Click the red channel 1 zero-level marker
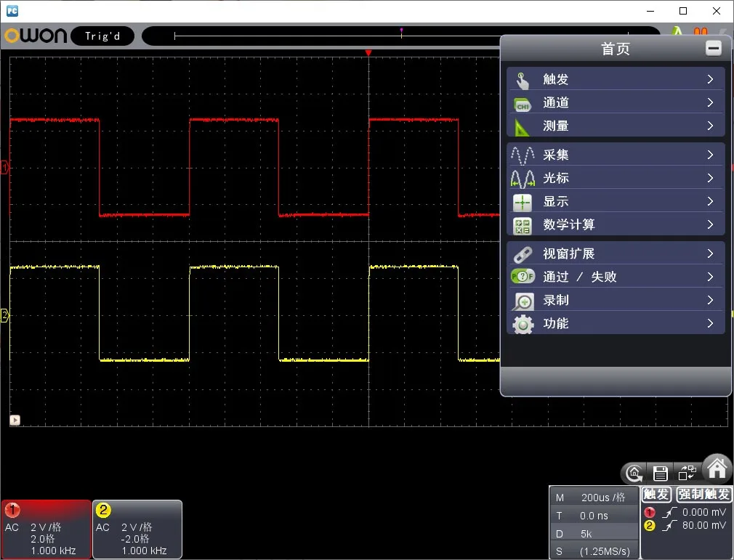 pyautogui.click(x=4, y=168)
